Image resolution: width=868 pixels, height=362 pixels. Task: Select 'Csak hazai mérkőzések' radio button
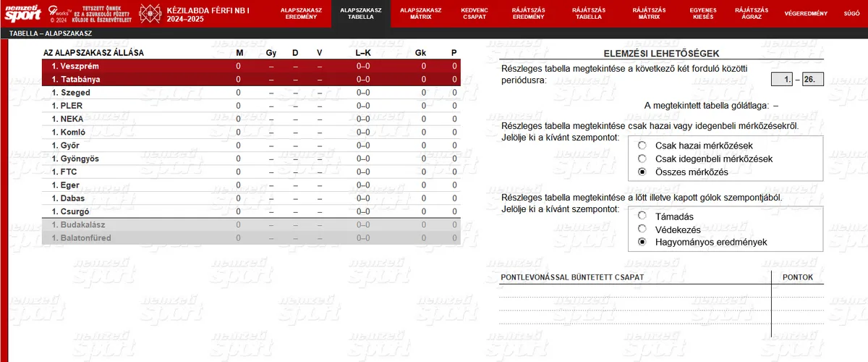[642, 146]
